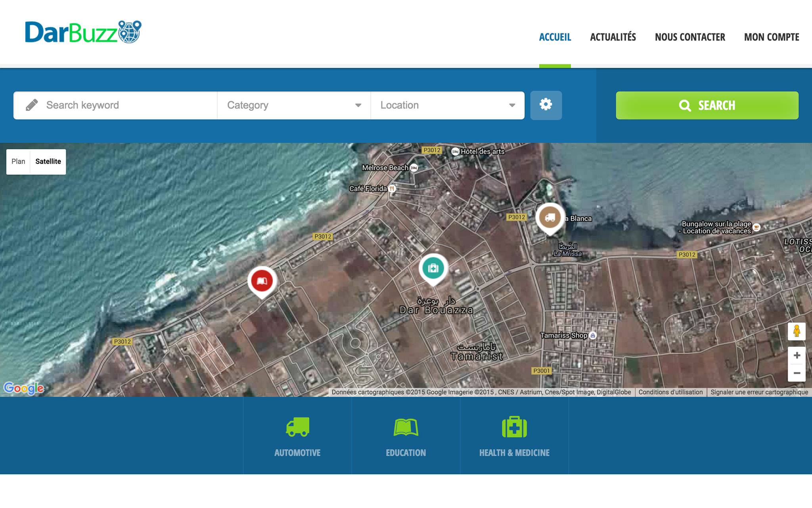Click the Melrose Beach lodging marker

414,167
